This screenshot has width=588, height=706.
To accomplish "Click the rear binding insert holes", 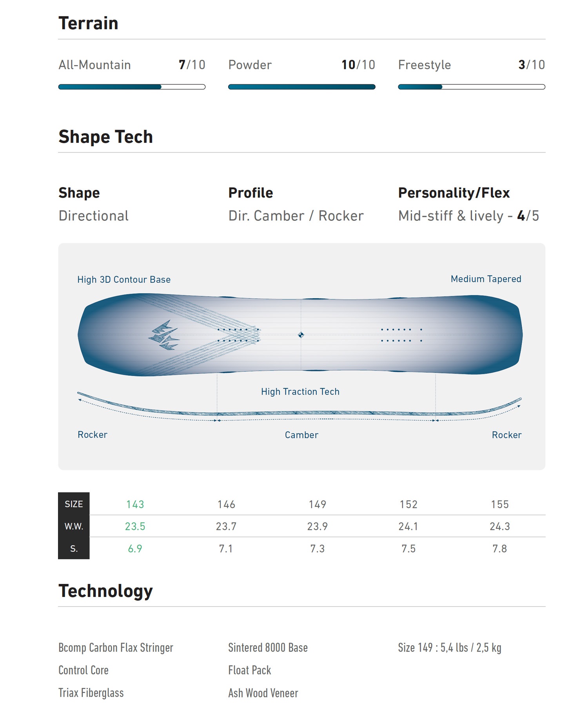I will coord(402,335).
